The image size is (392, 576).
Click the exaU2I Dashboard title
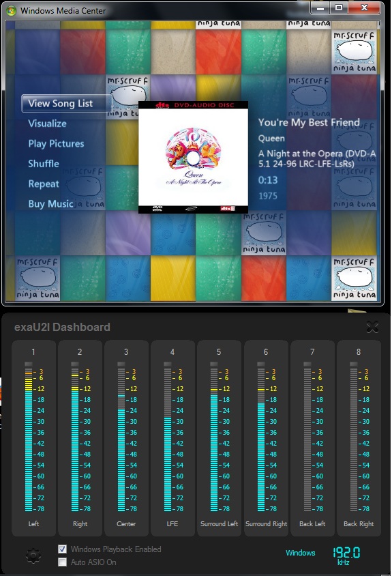(62, 327)
